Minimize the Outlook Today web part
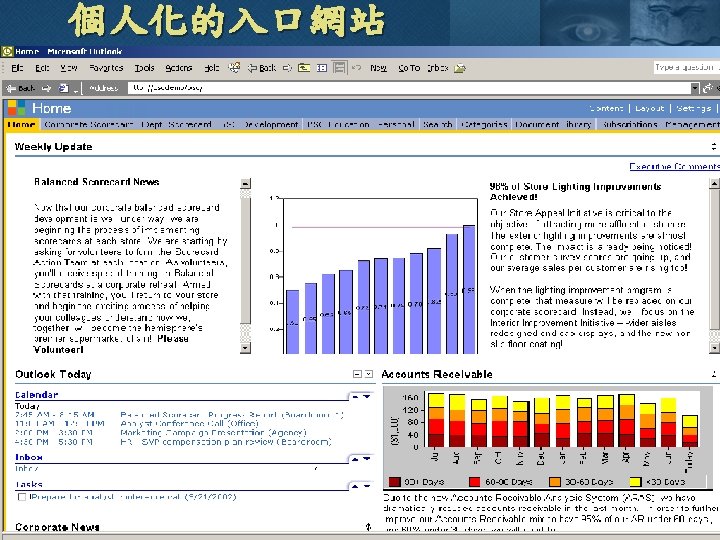Viewport: 720px width, 540px height. click(x=357, y=374)
